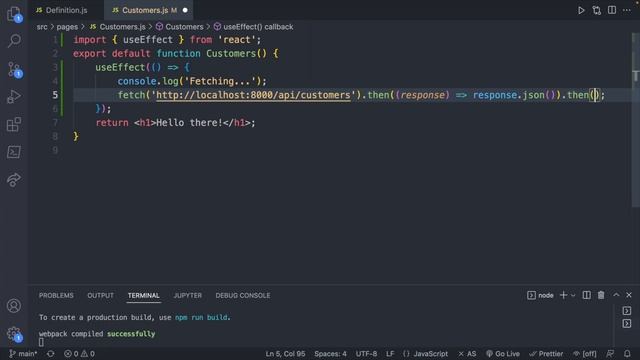
Task: Maximize the panel with up chevron
Action: tap(616, 295)
